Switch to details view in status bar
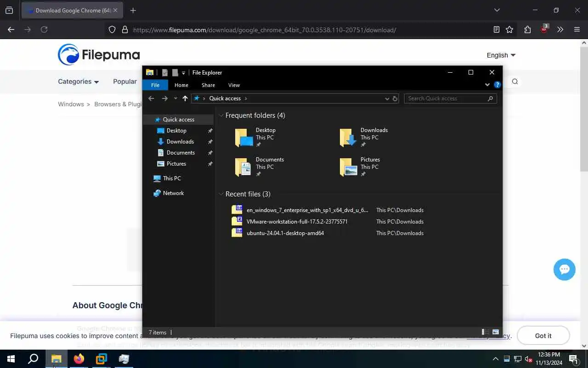 [485, 332]
